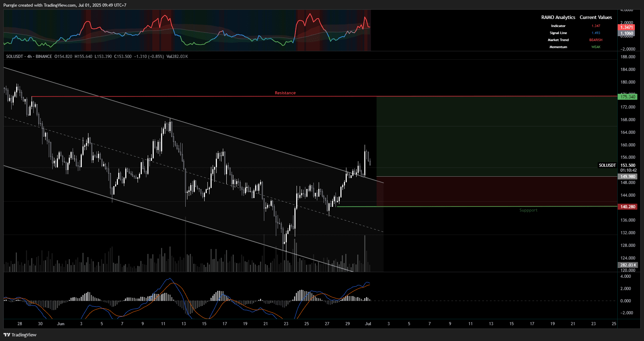Click the gray 1.1060 axis price tag
The image size is (644, 341).
pos(626,33)
